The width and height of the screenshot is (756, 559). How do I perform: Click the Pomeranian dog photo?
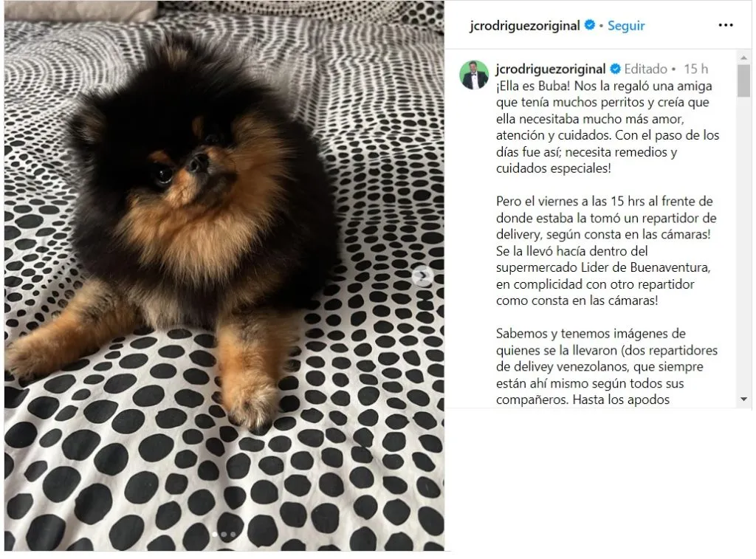pos(224,276)
